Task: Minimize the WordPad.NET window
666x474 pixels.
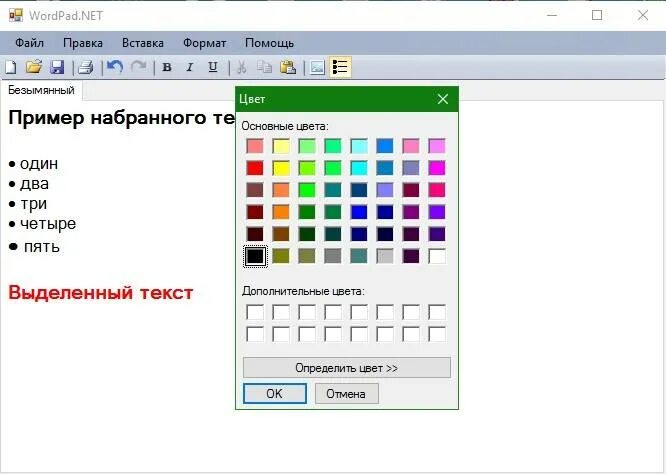Action: click(x=552, y=15)
